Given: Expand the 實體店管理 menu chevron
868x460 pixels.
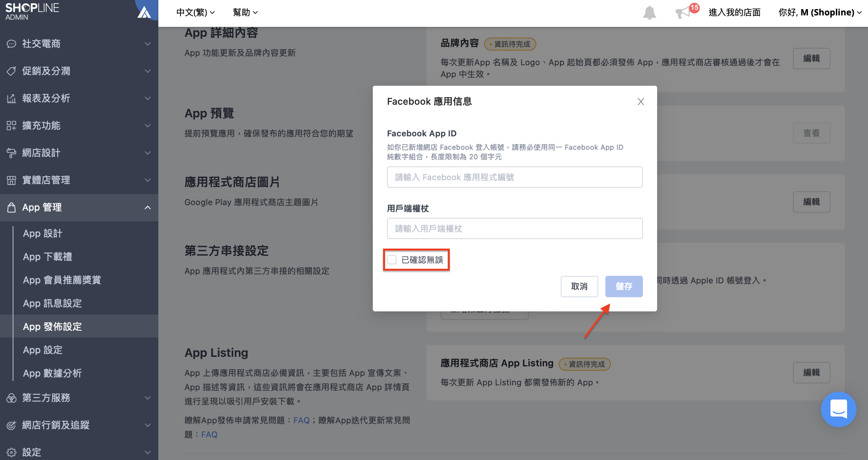Looking at the screenshot, I should click(148, 180).
